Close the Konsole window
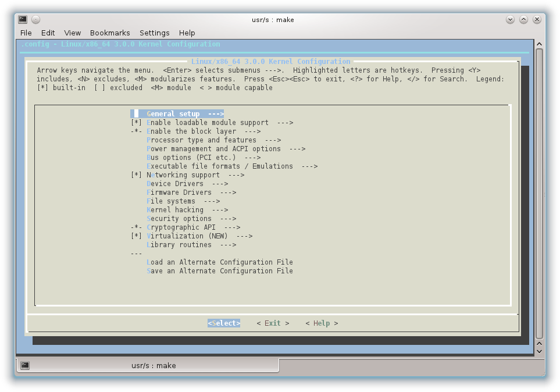 click(537, 20)
